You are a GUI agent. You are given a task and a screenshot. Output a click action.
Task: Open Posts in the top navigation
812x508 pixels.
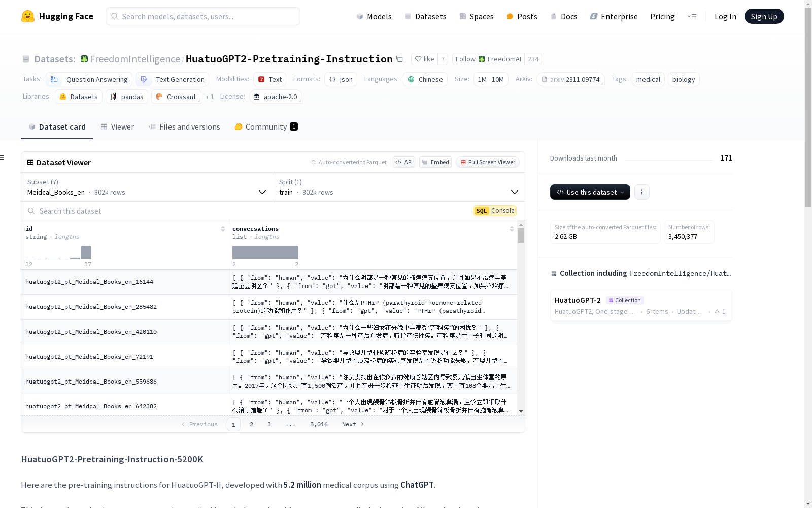click(x=522, y=16)
